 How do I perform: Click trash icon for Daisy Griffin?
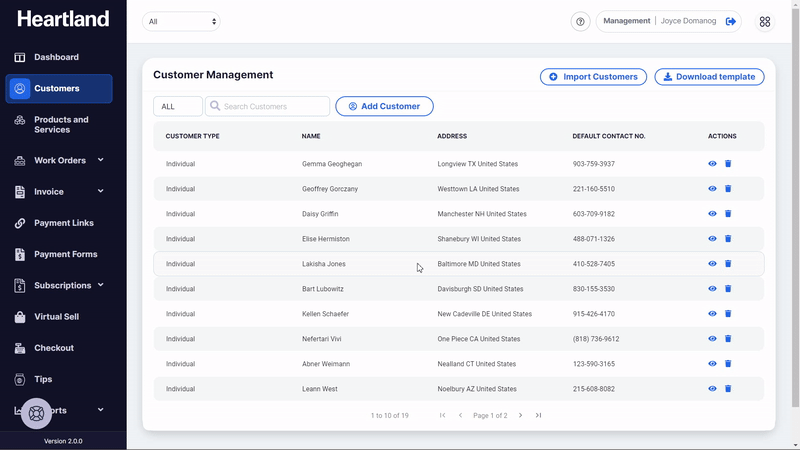[x=728, y=214]
